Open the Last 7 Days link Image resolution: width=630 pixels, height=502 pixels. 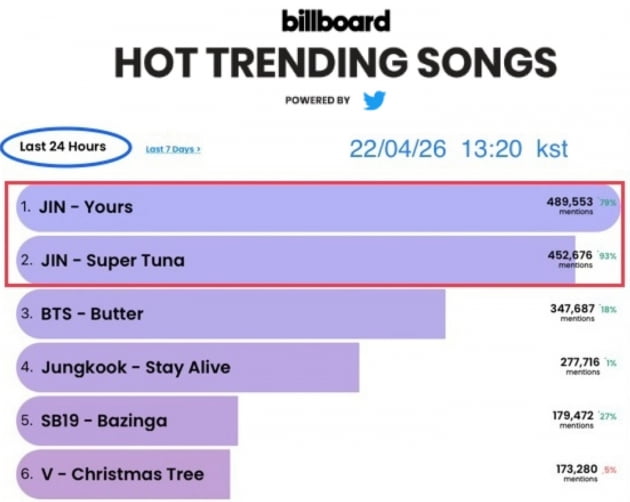[x=173, y=149]
